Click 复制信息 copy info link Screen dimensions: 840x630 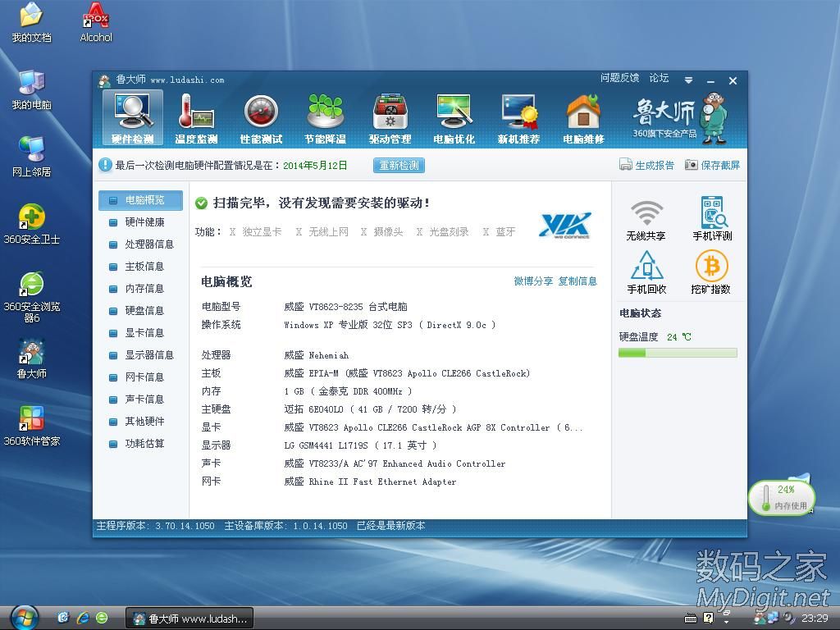coord(577,281)
